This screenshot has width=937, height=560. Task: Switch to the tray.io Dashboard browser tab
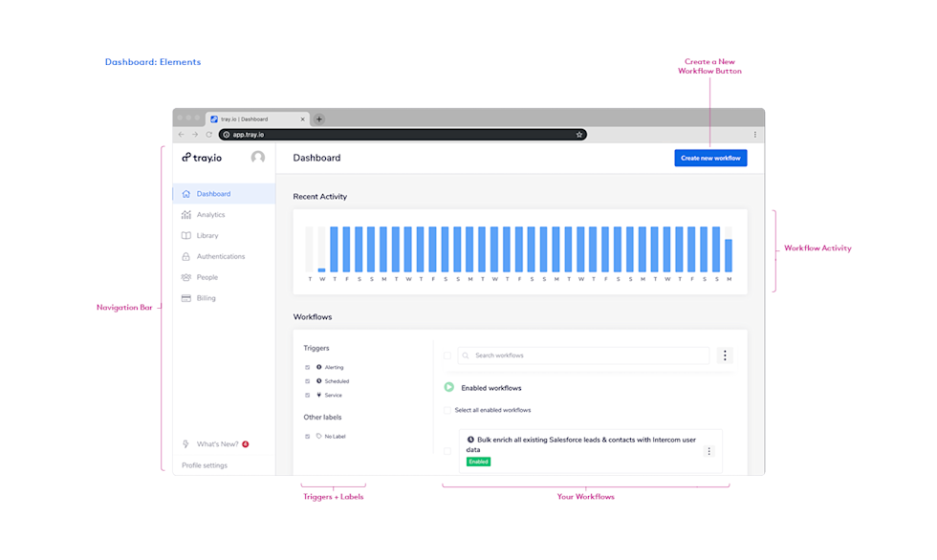point(253,118)
